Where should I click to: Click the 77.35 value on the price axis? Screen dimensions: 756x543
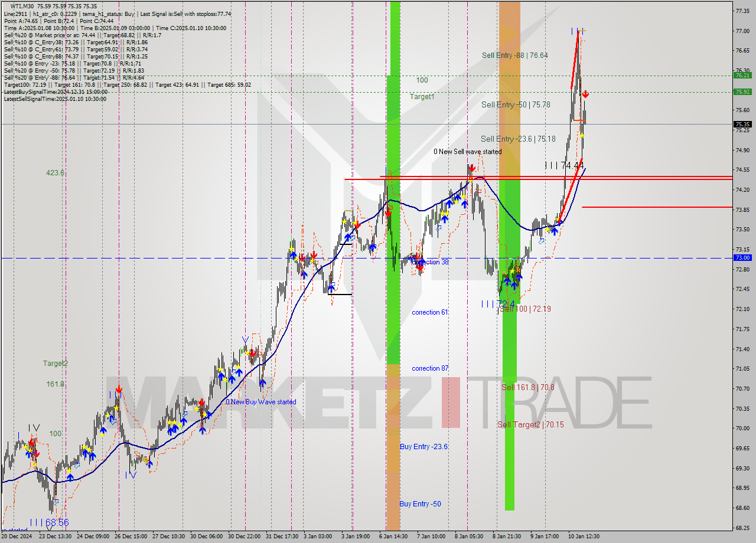point(742,11)
